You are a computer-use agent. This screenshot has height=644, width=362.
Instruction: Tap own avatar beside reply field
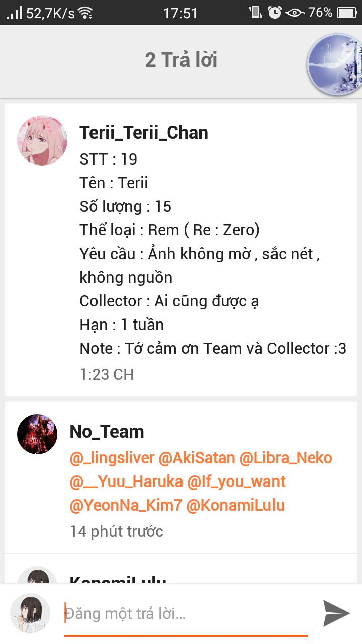click(x=30, y=613)
